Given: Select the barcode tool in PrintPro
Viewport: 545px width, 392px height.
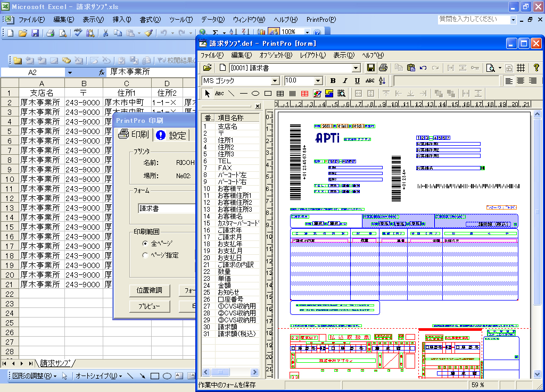Looking at the screenshot, I should click(x=292, y=94).
